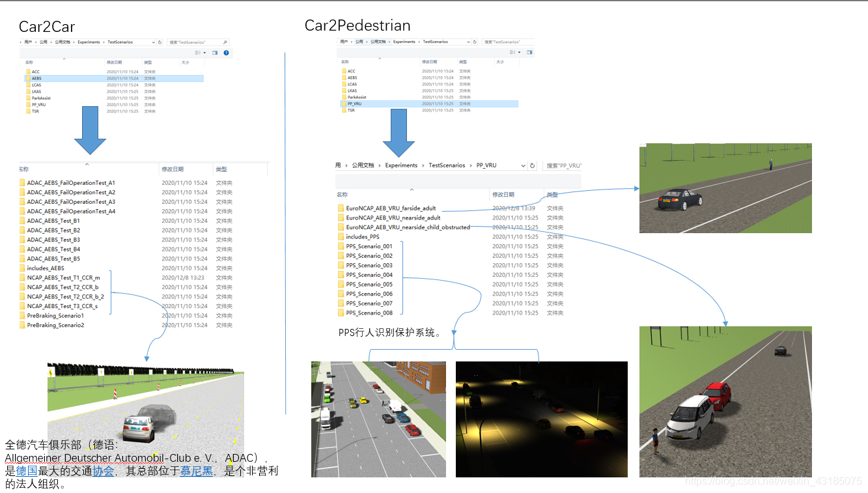868x493 pixels.
Task: Click Experiments breadcrumb in Car2Car address bar
Action: tap(89, 42)
